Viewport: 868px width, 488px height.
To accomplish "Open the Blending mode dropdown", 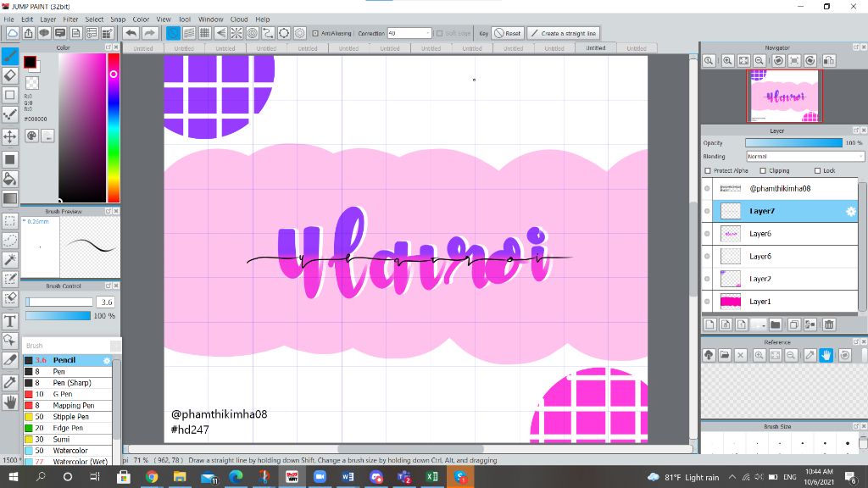I will [805, 157].
